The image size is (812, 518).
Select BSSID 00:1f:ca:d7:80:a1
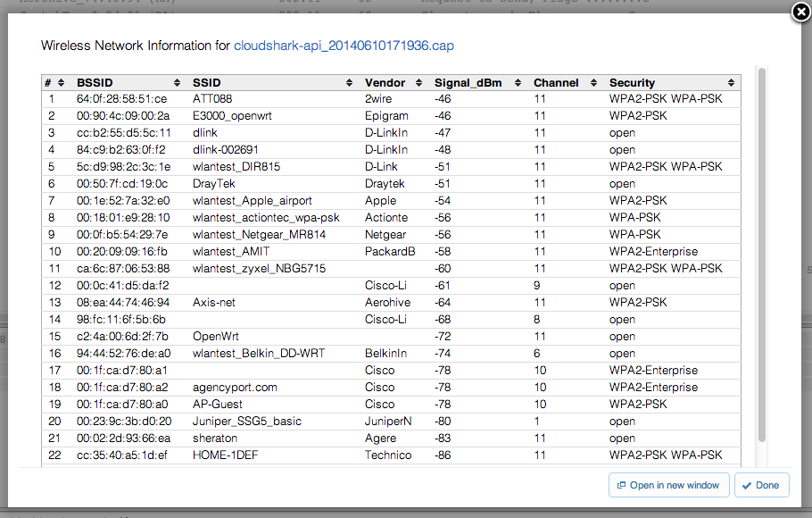click(x=121, y=371)
